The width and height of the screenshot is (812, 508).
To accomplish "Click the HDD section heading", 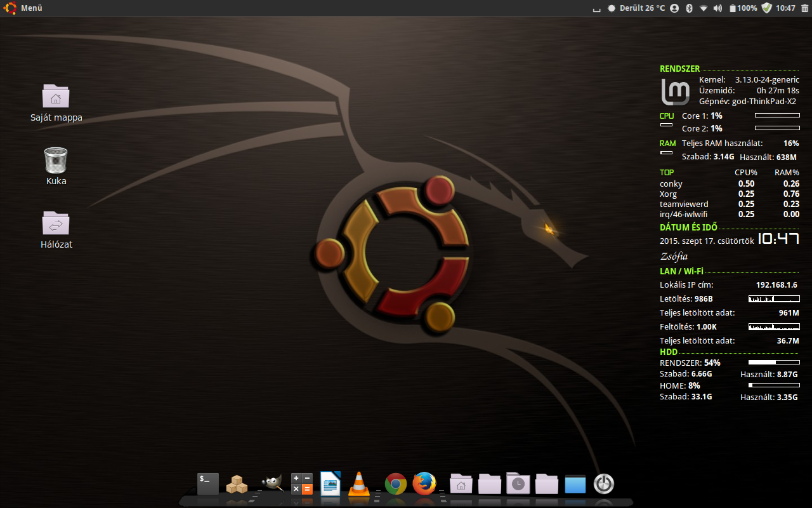I will (669, 351).
